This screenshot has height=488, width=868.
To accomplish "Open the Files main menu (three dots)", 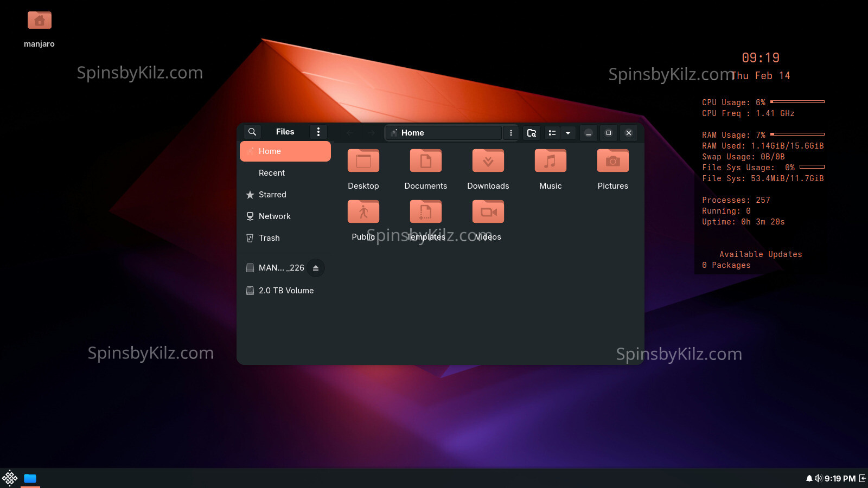I will coord(318,132).
